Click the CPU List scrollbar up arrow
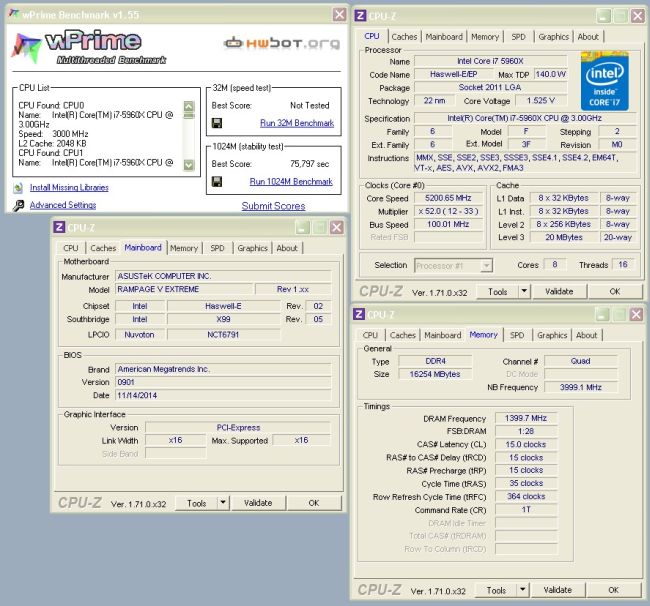650x606 pixels. coord(189,106)
